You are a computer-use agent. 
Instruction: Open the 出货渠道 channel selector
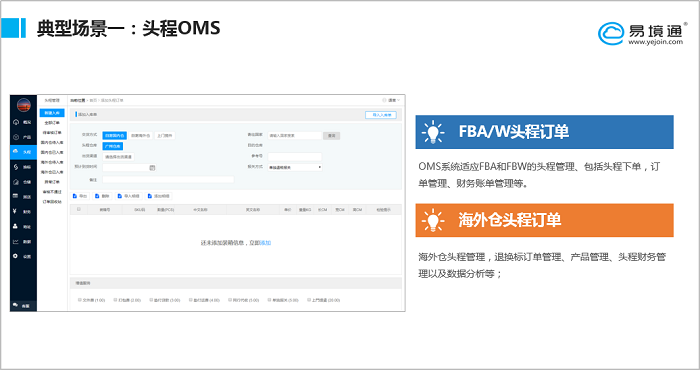[118, 157]
